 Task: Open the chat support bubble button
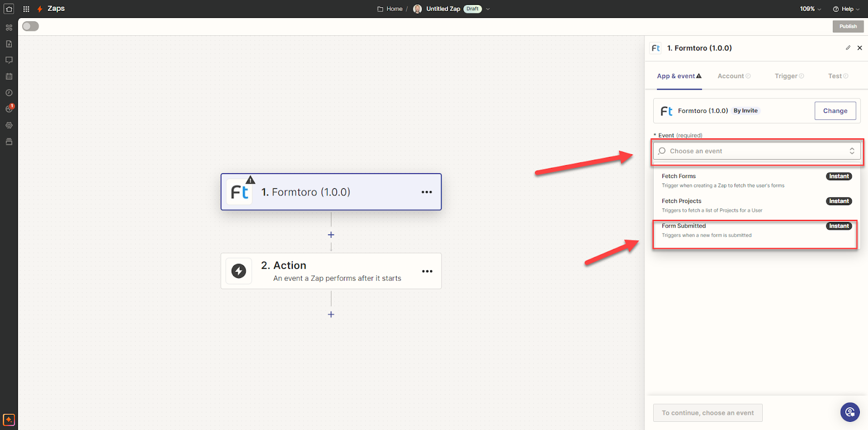coord(850,412)
